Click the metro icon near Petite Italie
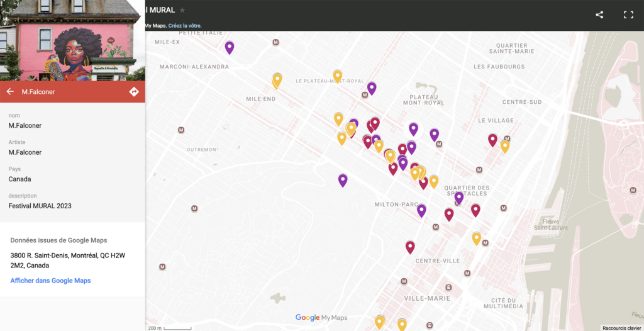The width and height of the screenshot is (644, 331). pyautogui.click(x=275, y=42)
